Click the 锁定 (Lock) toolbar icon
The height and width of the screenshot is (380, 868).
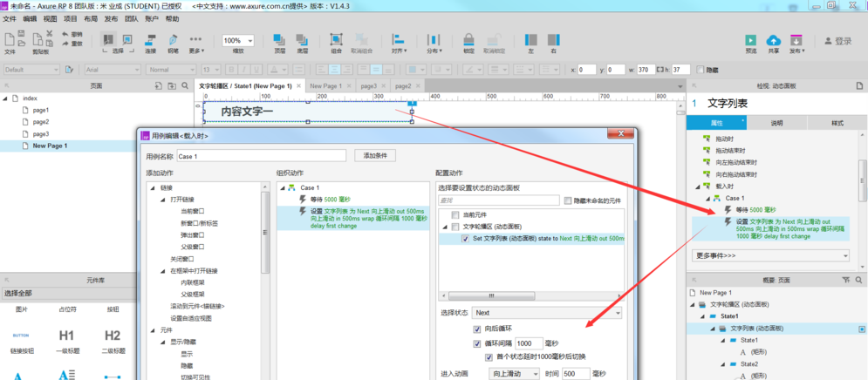[x=468, y=40]
